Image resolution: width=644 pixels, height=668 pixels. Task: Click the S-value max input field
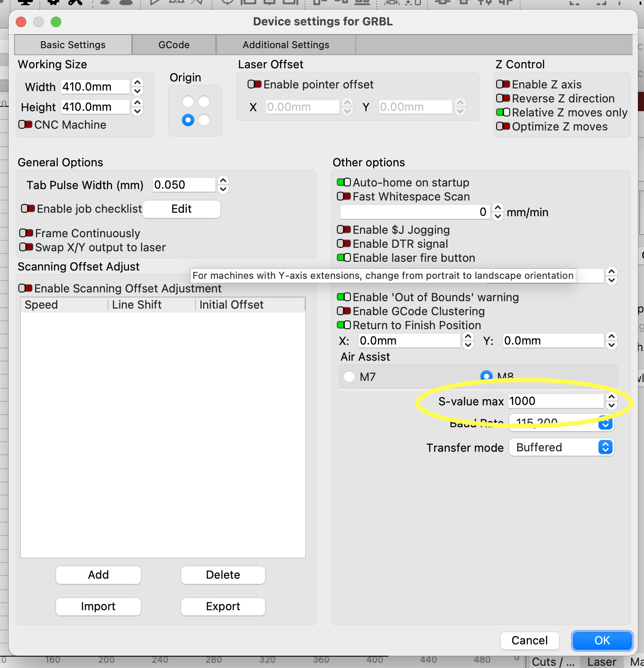point(556,401)
